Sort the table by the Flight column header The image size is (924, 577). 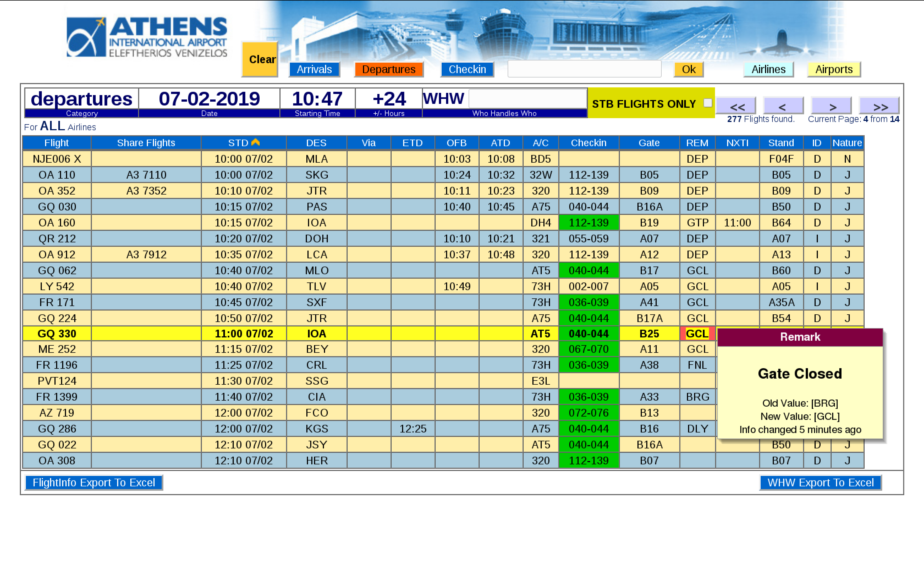coord(56,143)
